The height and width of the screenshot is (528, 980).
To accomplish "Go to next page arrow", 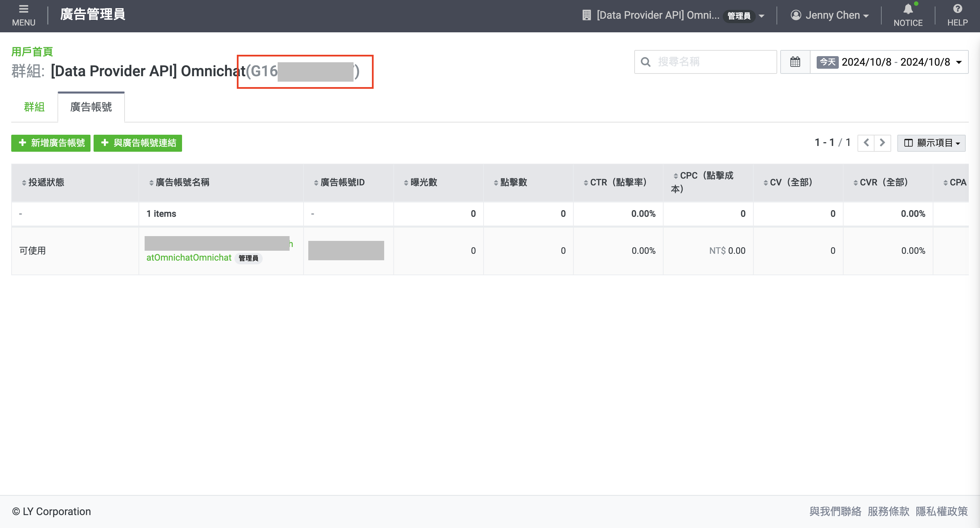I will coord(882,143).
